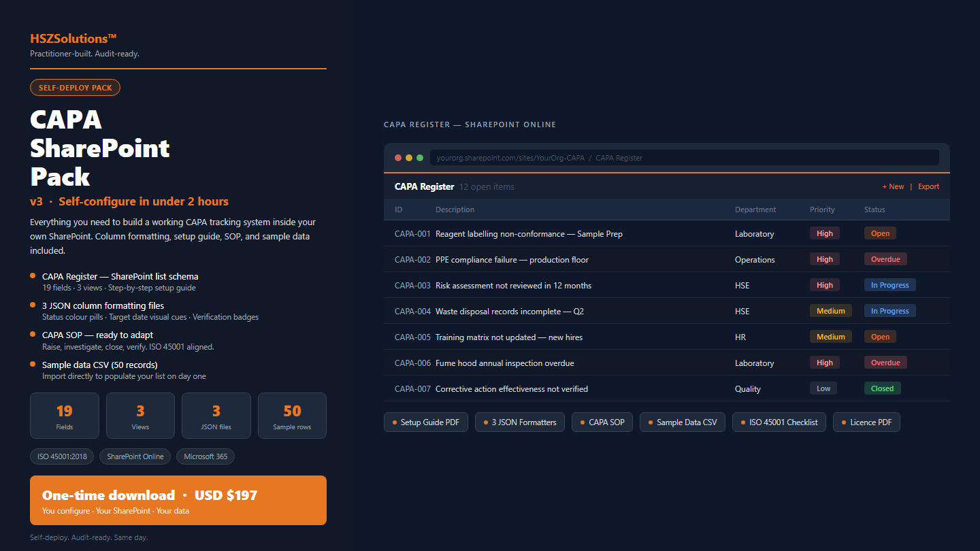Screen dimensions: 980x551
Task: Click 'Training matrix not updated — new hires'
Action: (x=509, y=337)
